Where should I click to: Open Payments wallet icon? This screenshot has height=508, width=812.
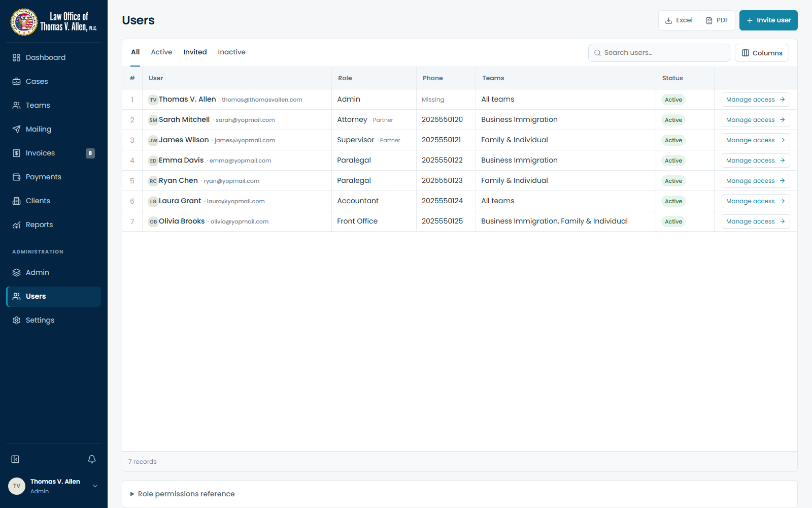point(16,177)
